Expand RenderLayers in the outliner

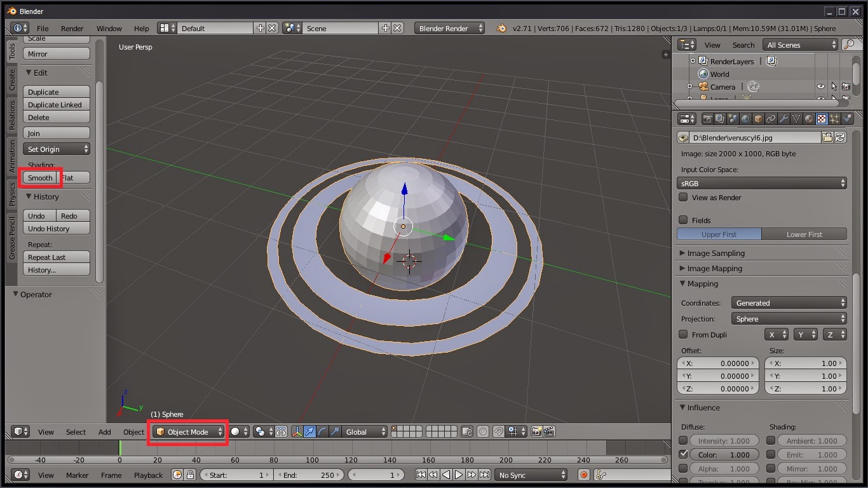pos(693,61)
